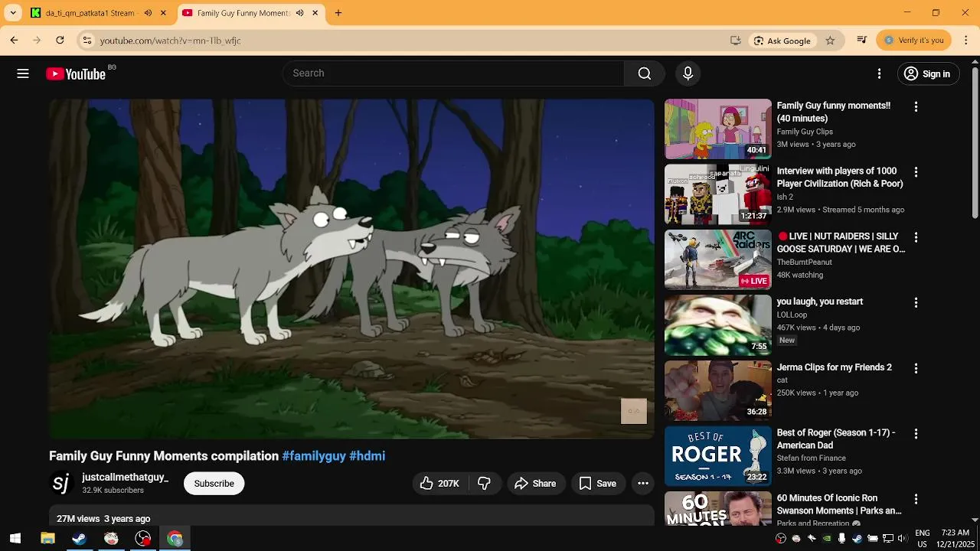This screenshot has width=980, height=551.
Task: Open Jerma Clips for my Friends 2 thumbnail
Action: tap(718, 390)
